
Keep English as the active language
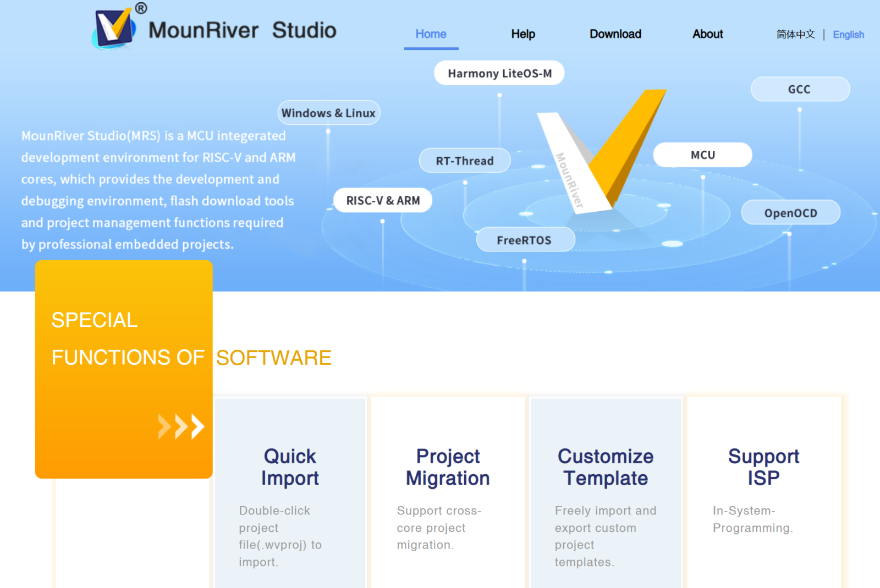coord(848,35)
